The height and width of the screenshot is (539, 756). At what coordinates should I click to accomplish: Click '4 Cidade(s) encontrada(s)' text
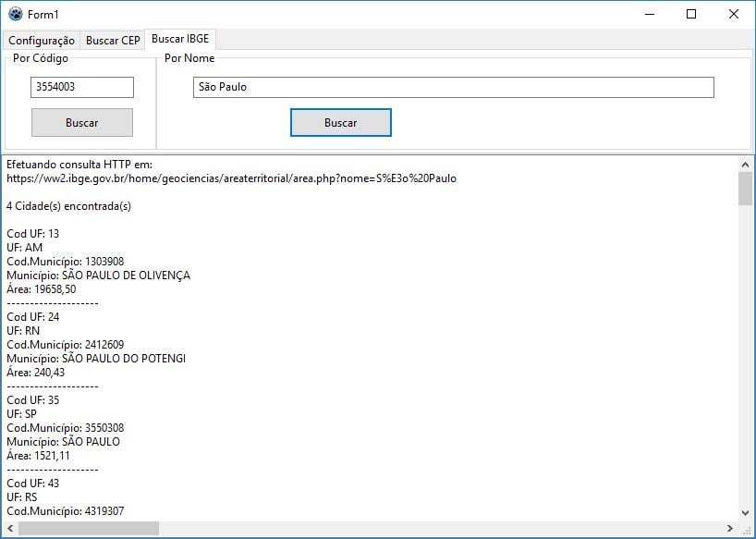68,206
